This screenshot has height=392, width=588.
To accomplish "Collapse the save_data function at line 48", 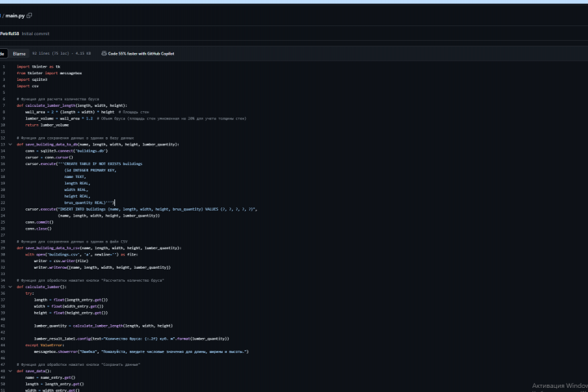I will coord(10,371).
